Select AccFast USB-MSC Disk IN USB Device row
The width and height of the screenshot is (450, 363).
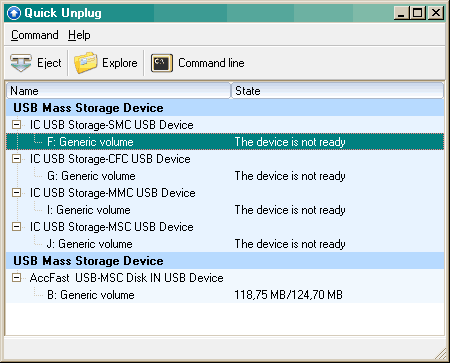click(x=225, y=278)
